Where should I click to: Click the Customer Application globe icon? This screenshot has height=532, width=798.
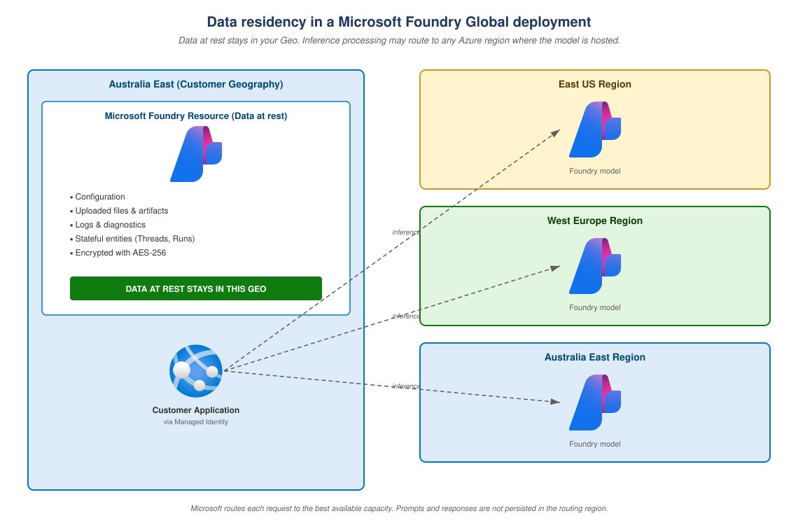[x=196, y=371]
